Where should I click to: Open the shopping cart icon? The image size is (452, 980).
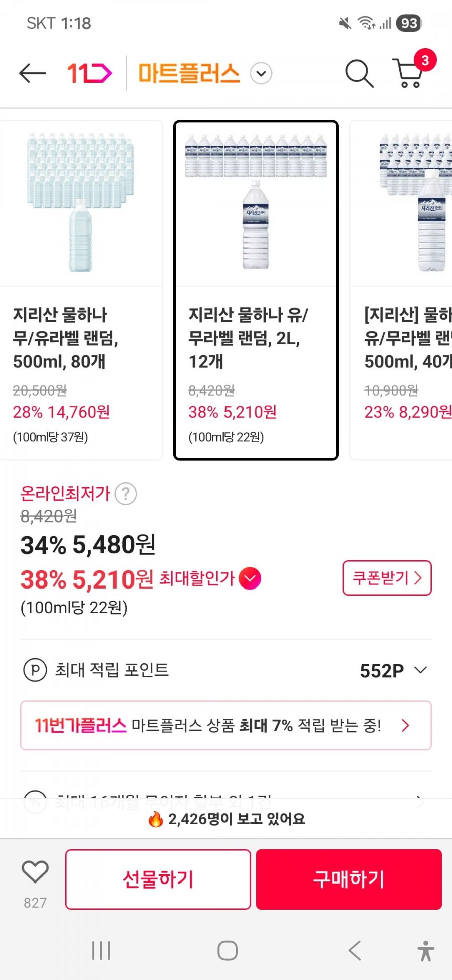point(409,74)
